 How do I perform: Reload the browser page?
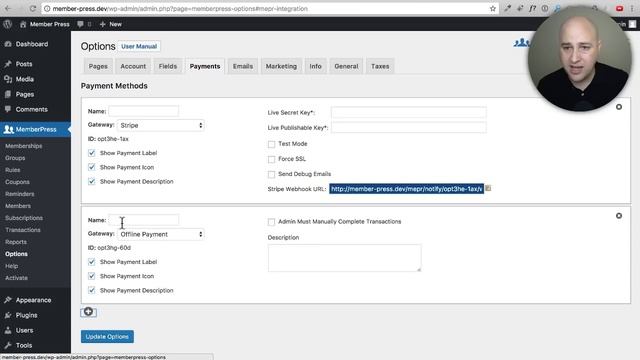pos(33,9)
